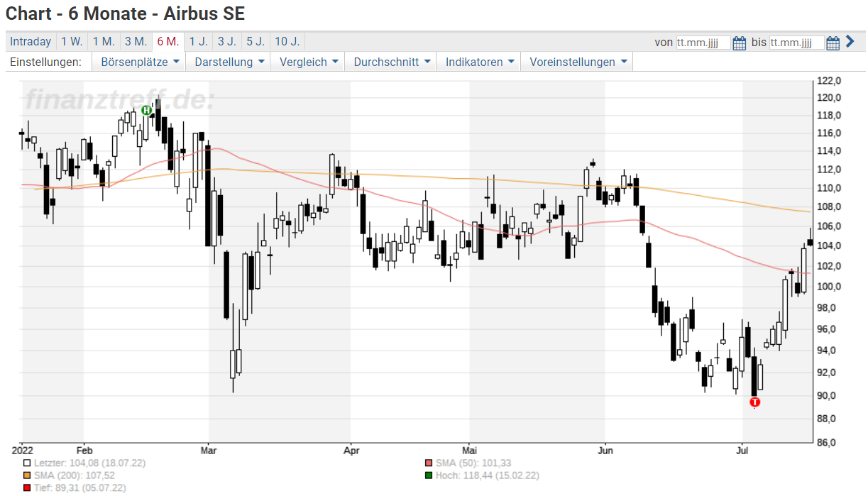Select the 1 W. time range tab
The image size is (868, 496).
[x=72, y=42]
